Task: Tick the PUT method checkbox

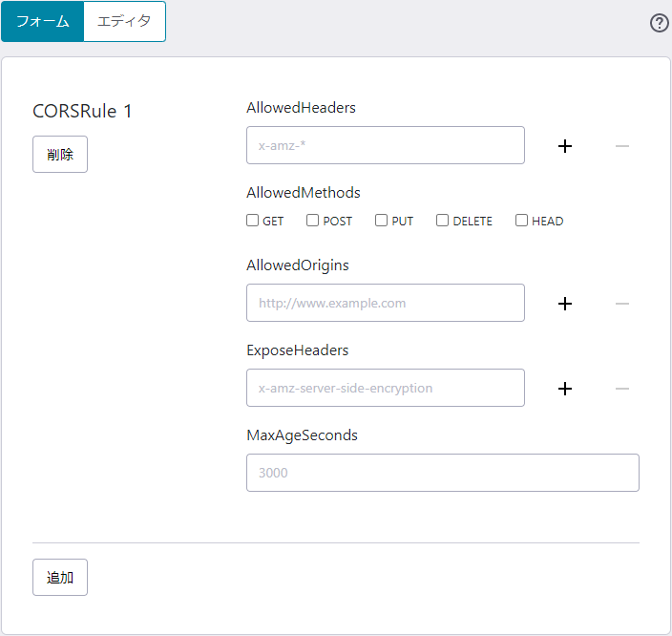Action: pos(382,221)
